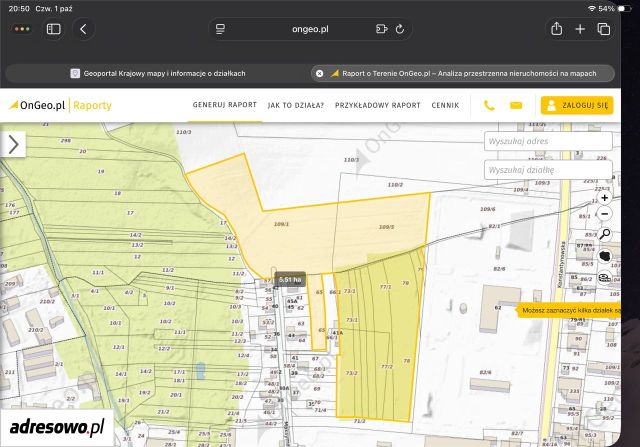Open the CENNIK menu item
Viewport: 640px width, 447px height.
click(445, 105)
